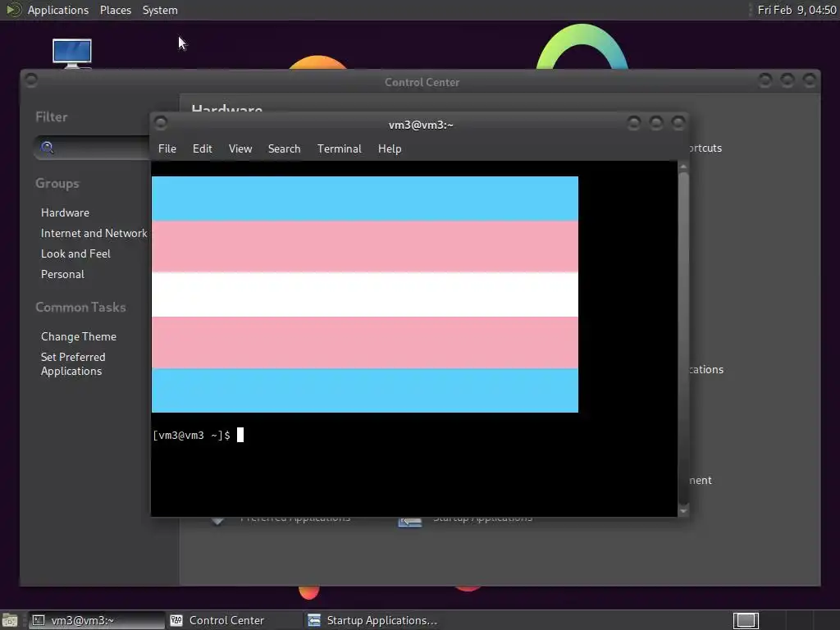Click the magnifier icon in Filter box

(x=47, y=148)
